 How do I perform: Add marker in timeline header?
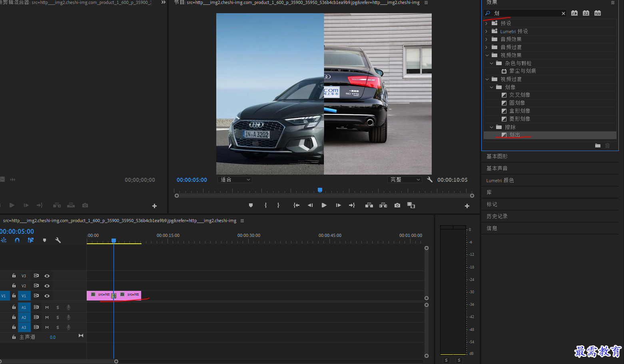44,240
